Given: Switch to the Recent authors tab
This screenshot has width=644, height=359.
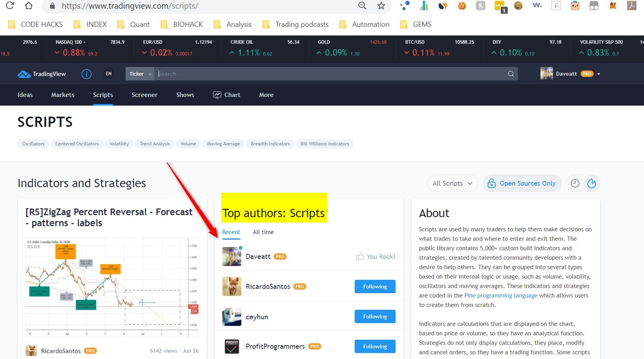Looking at the screenshot, I should pyautogui.click(x=231, y=232).
